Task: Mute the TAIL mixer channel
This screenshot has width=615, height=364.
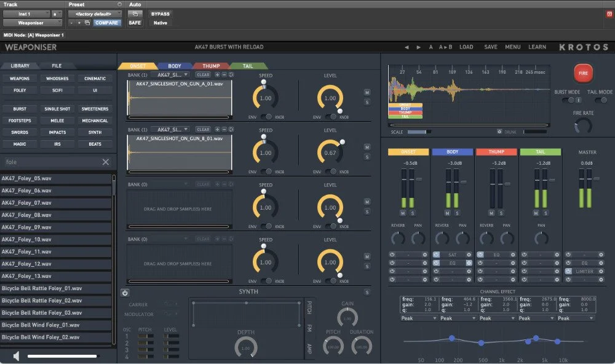Action: click(x=536, y=213)
